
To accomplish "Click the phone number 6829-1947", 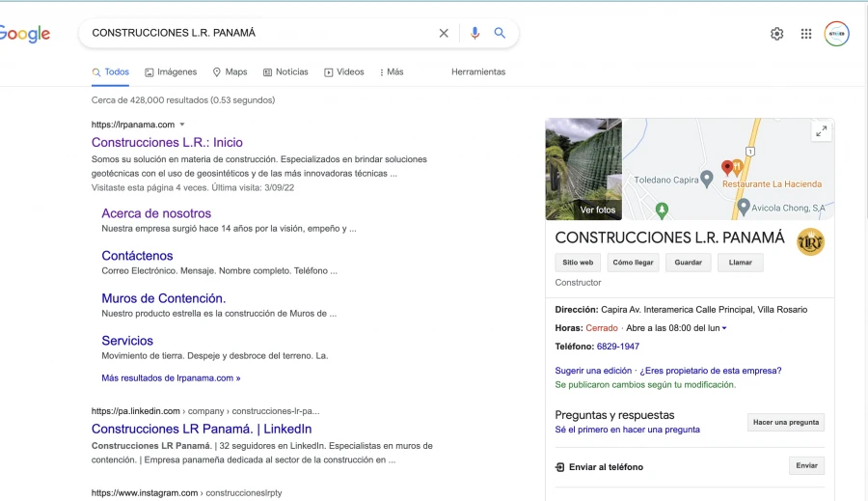I will pos(618,347).
